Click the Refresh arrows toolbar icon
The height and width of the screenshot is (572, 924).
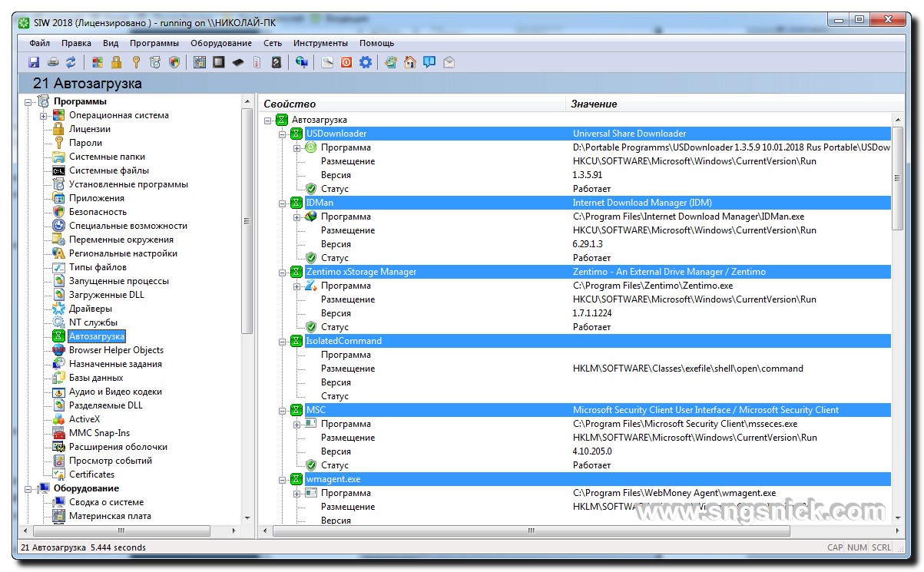[71, 62]
